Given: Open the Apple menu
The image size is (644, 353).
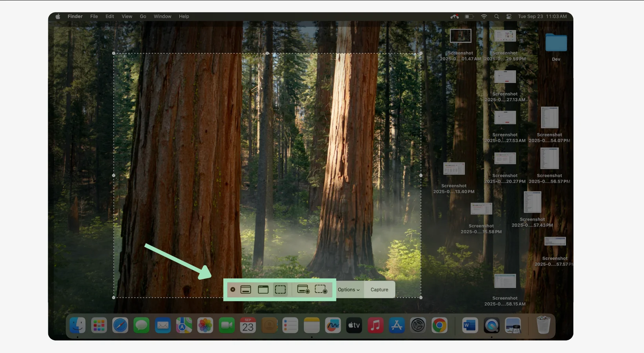Looking at the screenshot, I should [57, 16].
